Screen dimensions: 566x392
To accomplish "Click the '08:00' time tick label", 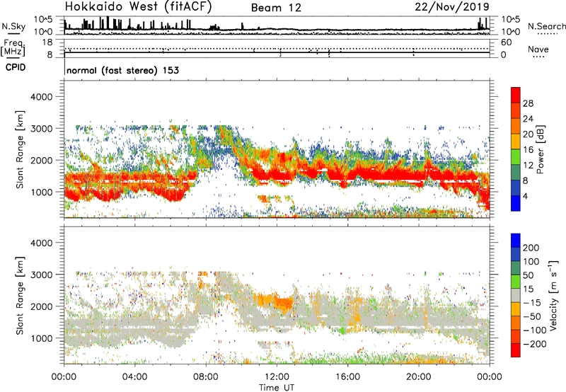I will pos(206,377).
